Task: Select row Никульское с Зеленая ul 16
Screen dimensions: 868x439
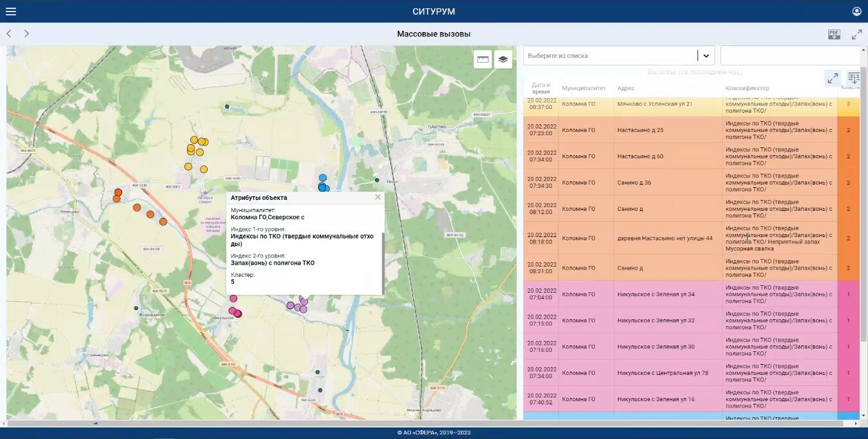Action: pyautogui.click(x=691, y=399)
